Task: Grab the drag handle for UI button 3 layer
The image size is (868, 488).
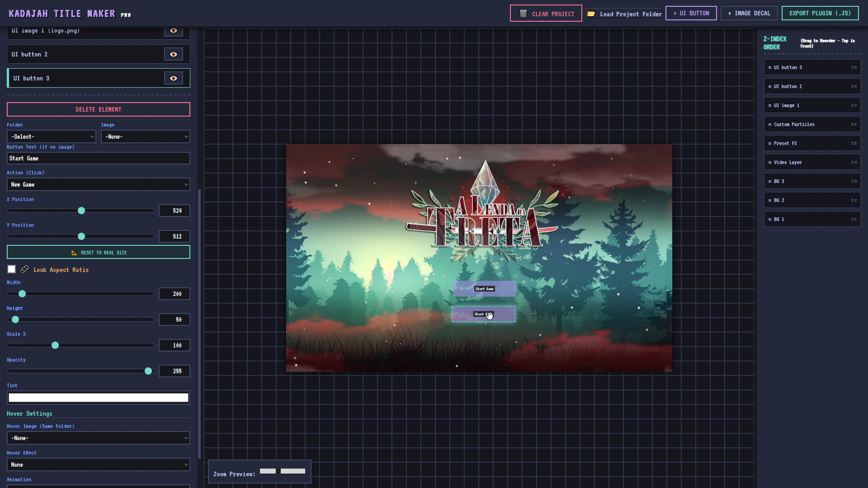Action: [x=770, y=67]
